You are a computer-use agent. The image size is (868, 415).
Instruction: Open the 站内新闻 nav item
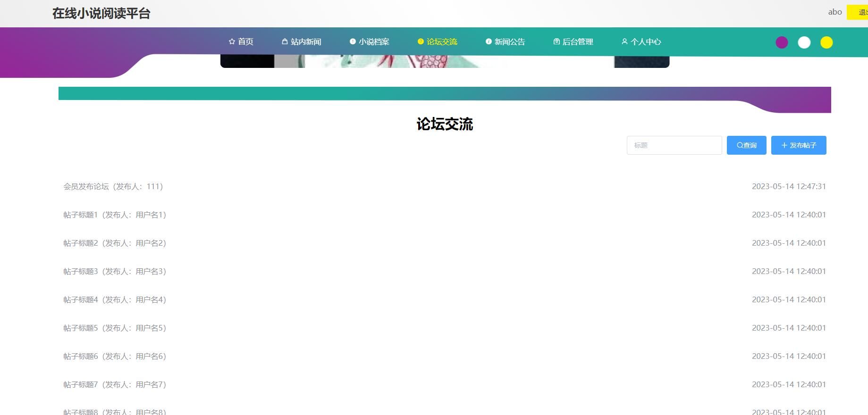click(302, 41)
